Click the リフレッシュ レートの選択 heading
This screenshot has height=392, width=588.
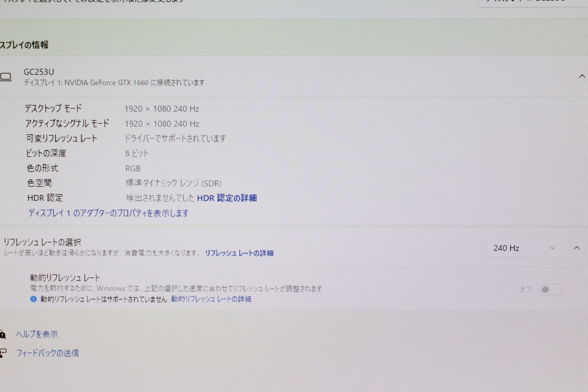pos(42,242)
